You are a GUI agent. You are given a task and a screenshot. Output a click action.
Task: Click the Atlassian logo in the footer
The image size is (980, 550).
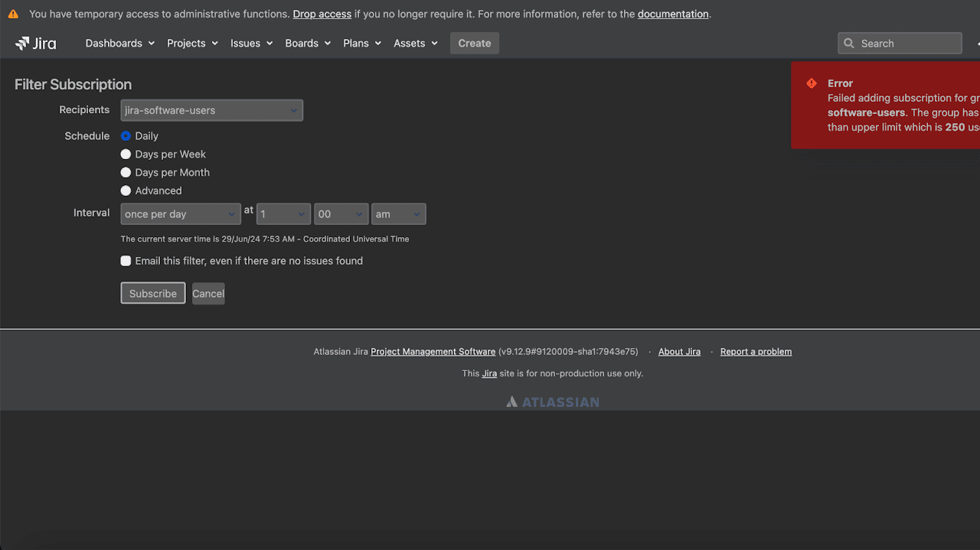coord(552,401)
